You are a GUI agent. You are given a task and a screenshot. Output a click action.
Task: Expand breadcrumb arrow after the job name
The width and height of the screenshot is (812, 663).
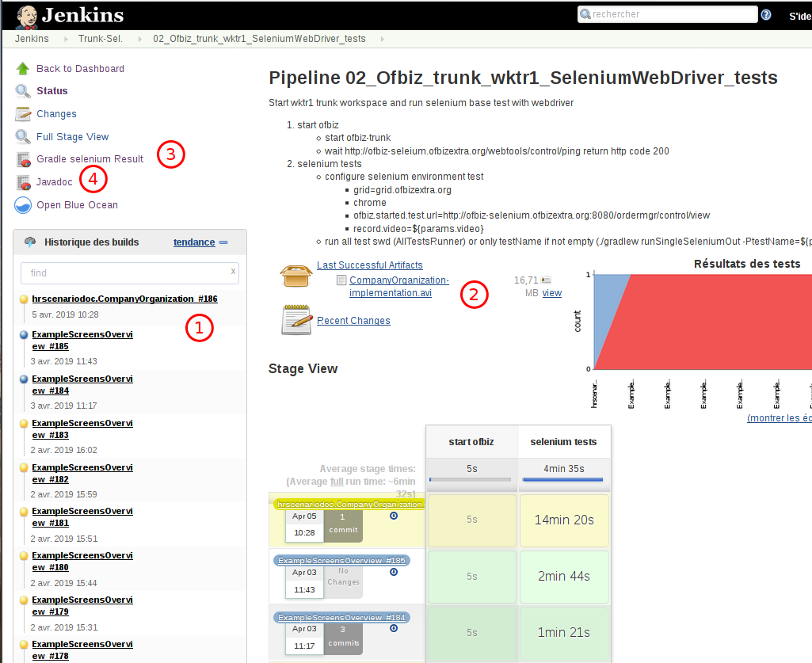tap(382, 39)
